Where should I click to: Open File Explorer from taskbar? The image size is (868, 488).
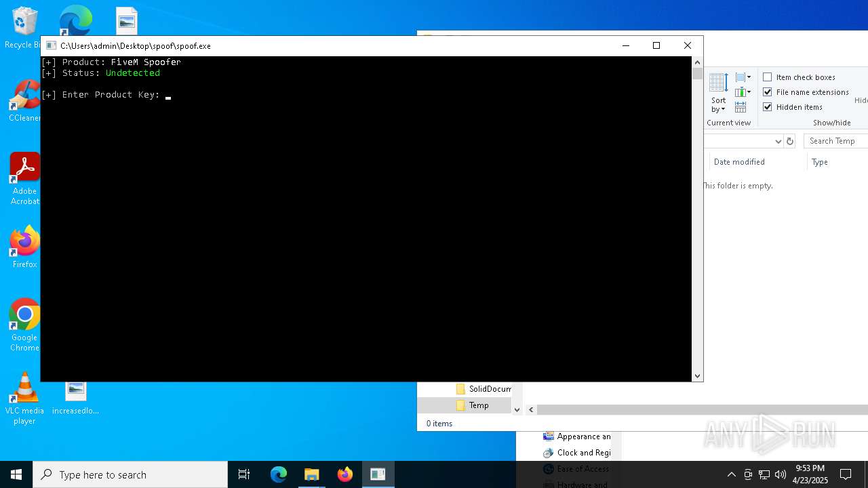(312, 474)
